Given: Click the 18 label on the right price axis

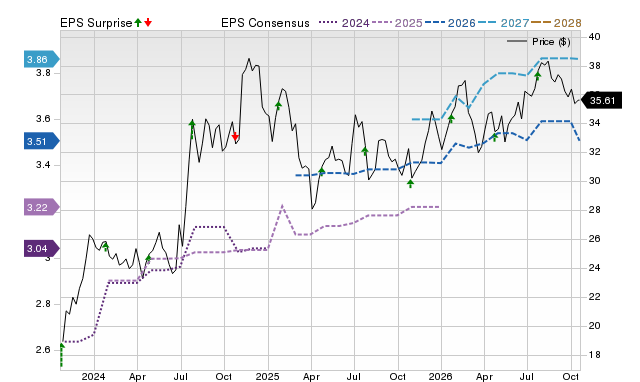Looking at the screenshot, I should coord(594,355).
